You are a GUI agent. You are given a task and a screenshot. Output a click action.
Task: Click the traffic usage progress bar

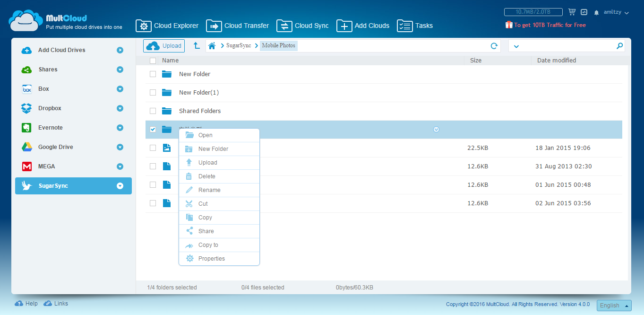[533, 12]
